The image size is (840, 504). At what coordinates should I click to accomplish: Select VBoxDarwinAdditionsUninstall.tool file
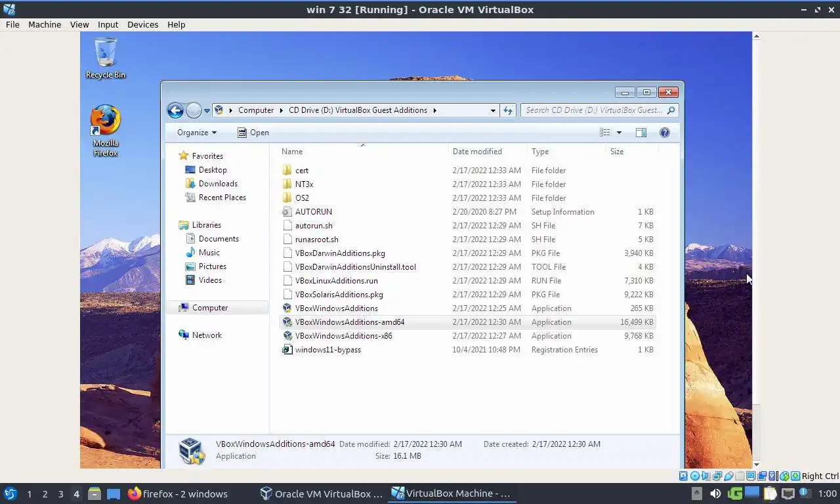pos(356,267)
